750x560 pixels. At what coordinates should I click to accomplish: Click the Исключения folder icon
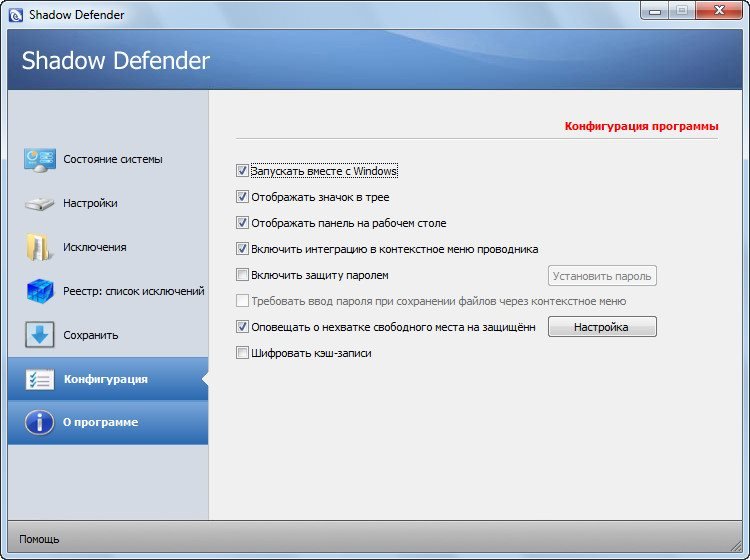point(39,247)
